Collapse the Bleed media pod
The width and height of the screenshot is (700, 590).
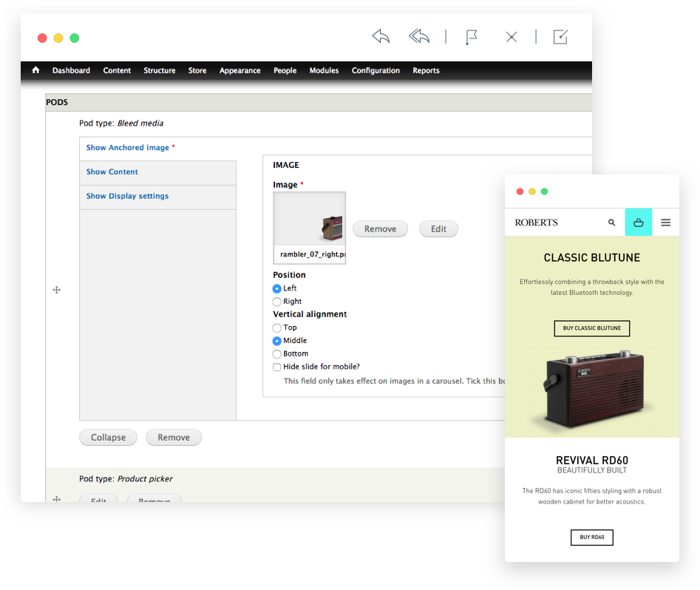click(x=108, y=437)
